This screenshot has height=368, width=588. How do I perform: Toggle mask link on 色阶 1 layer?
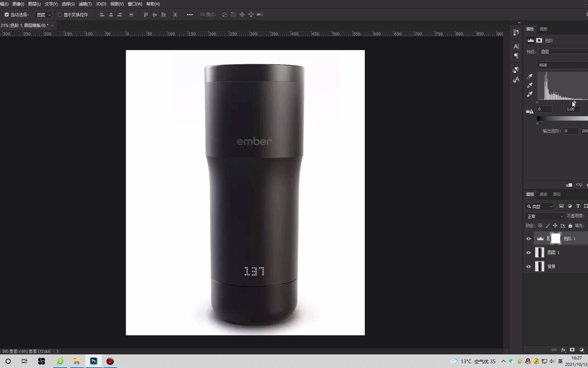pos(548,239)
